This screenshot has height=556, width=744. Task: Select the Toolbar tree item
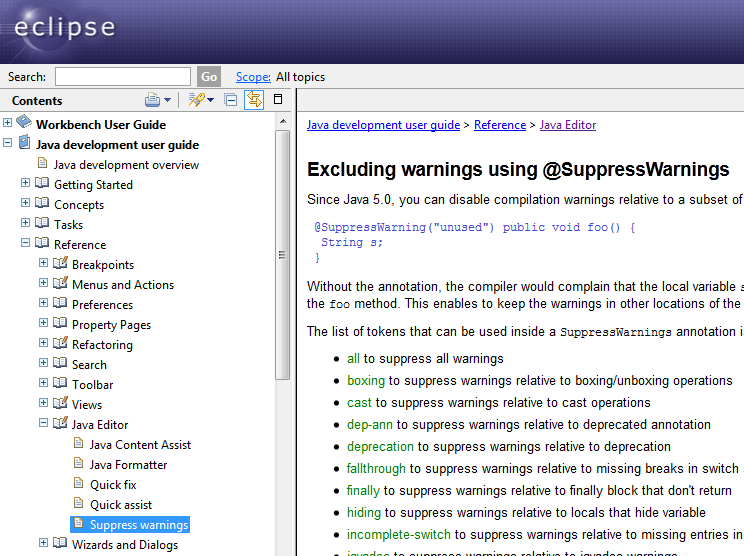click(x=93, y=385)
